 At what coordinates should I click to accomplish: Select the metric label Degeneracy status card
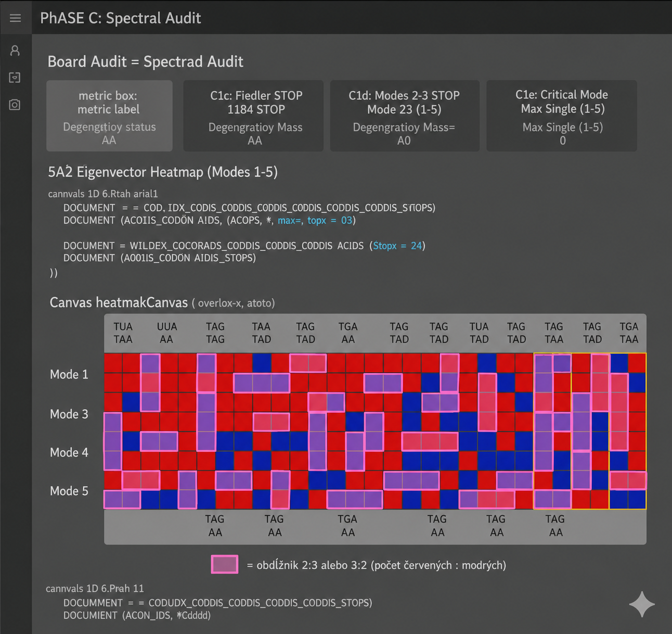(x=109, y=116)
